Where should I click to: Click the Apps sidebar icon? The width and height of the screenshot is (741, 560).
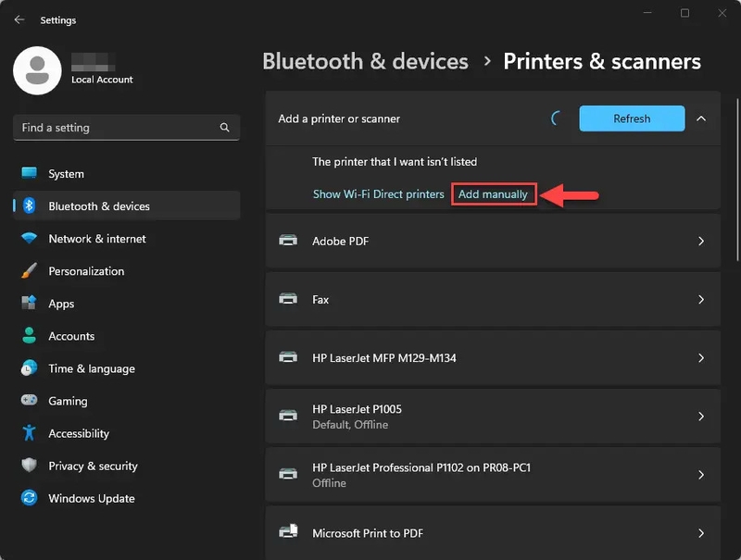tap(30, 304)
